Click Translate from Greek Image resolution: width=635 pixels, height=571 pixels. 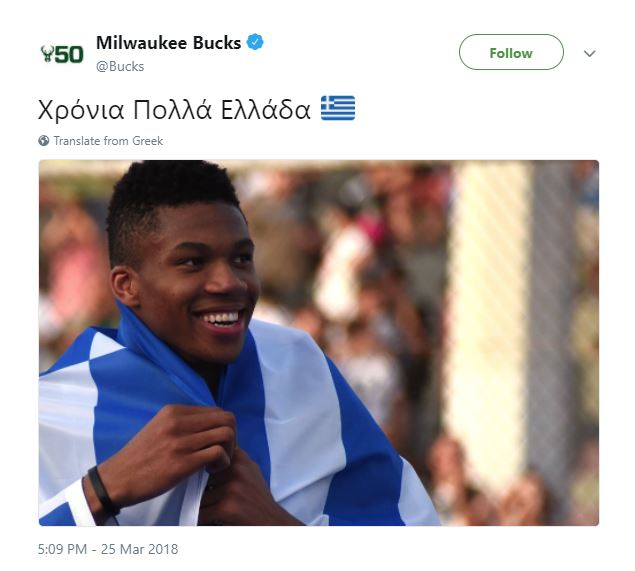click(108, 141)
